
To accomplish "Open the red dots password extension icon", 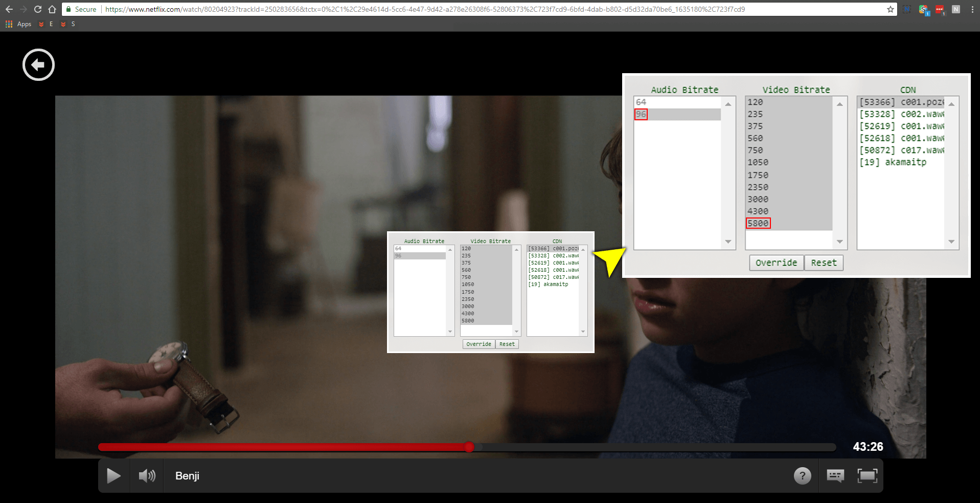I will click(940, 9).
